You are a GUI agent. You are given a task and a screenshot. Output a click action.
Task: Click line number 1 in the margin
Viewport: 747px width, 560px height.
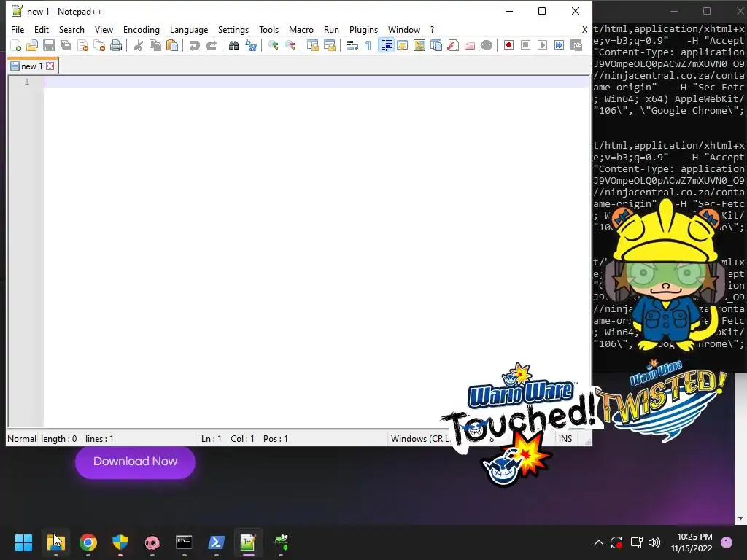[27, 82]
